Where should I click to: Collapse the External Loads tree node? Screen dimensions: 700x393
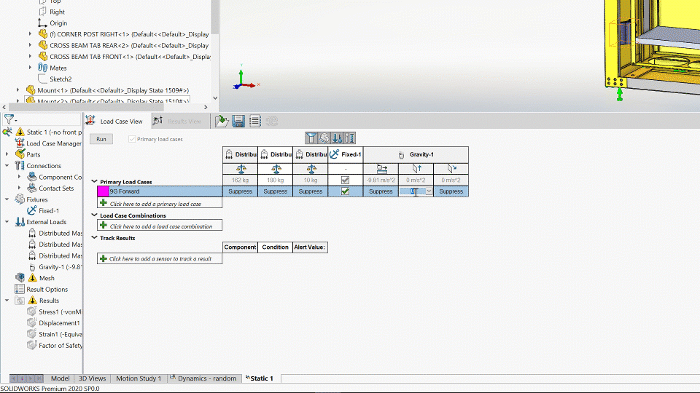7,222
